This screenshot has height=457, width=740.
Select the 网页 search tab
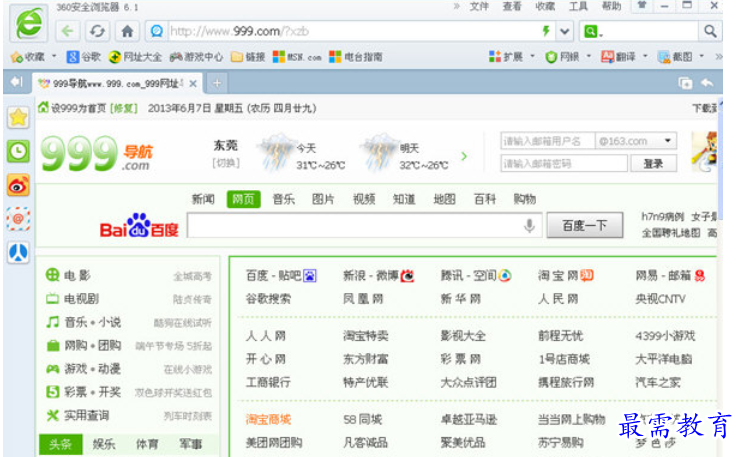[x=244, y=199]
